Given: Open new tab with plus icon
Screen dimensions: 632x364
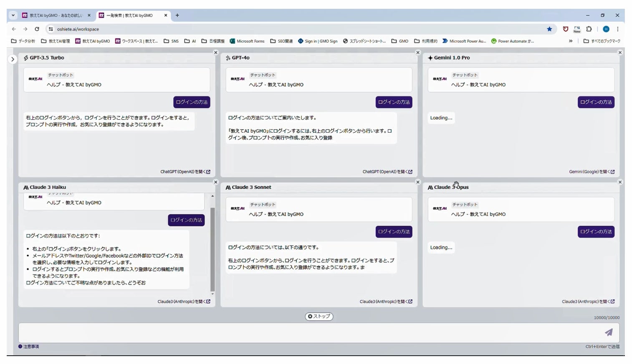Looking at the screenshot, I should (177, 15).
